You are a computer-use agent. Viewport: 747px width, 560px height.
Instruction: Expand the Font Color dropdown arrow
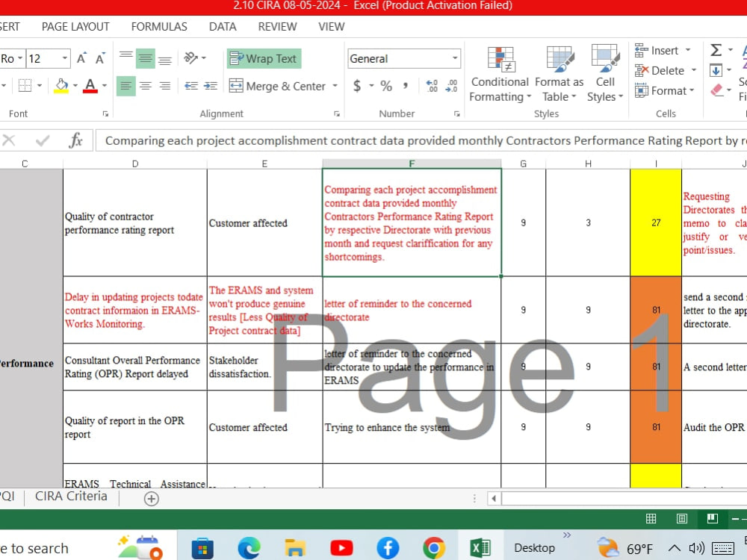(105, 86)
